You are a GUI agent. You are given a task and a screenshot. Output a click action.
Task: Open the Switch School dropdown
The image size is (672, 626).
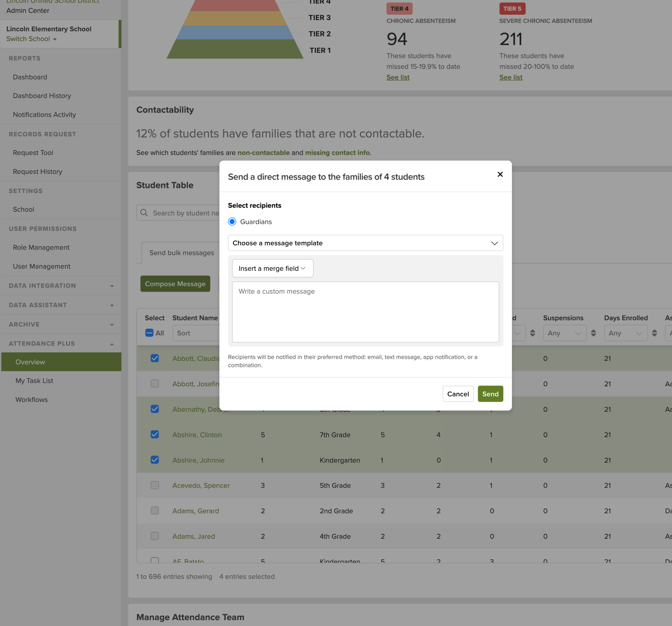tap(31, 39)
